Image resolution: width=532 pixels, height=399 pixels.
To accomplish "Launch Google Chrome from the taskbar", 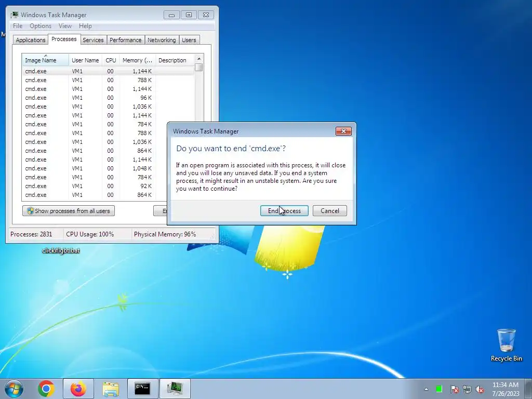I will (46, 389).
